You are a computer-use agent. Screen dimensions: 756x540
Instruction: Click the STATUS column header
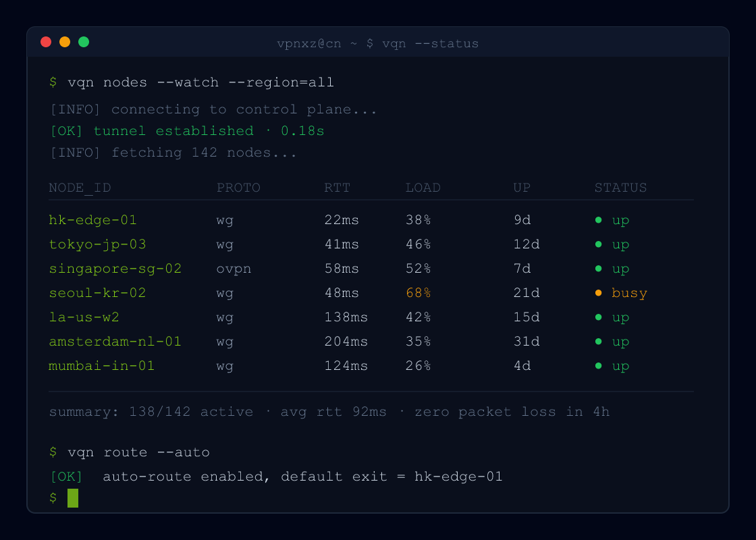(620, 188)
